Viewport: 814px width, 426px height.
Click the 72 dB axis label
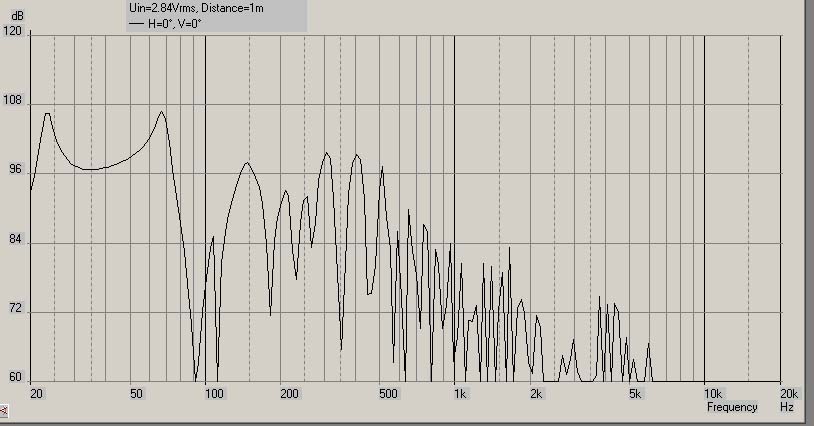16,308
